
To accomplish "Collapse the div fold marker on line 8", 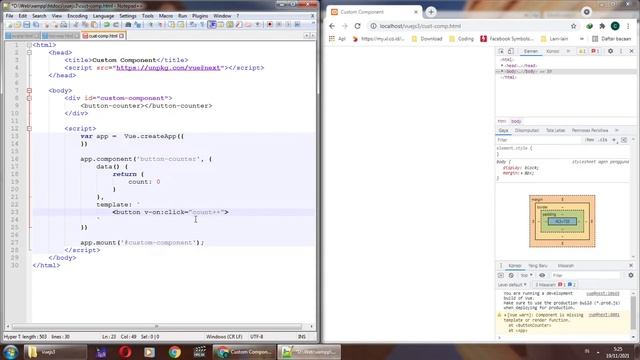I will click(x=29, y=98).
